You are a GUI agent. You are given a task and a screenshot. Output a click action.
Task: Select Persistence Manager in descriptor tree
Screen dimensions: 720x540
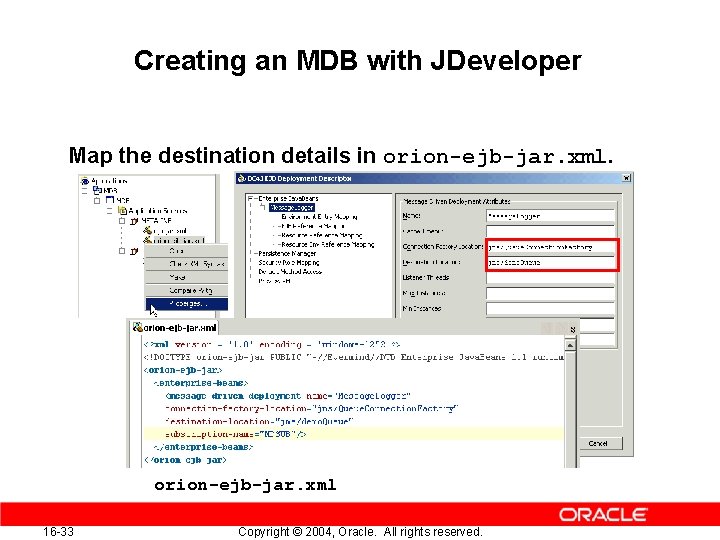coord(287,253)
